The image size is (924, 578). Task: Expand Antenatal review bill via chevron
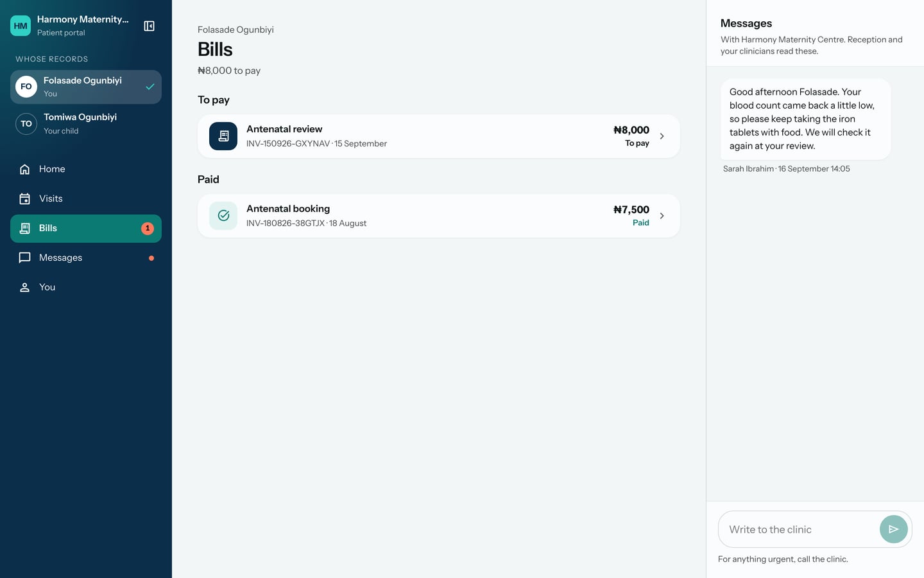[662, 136]
